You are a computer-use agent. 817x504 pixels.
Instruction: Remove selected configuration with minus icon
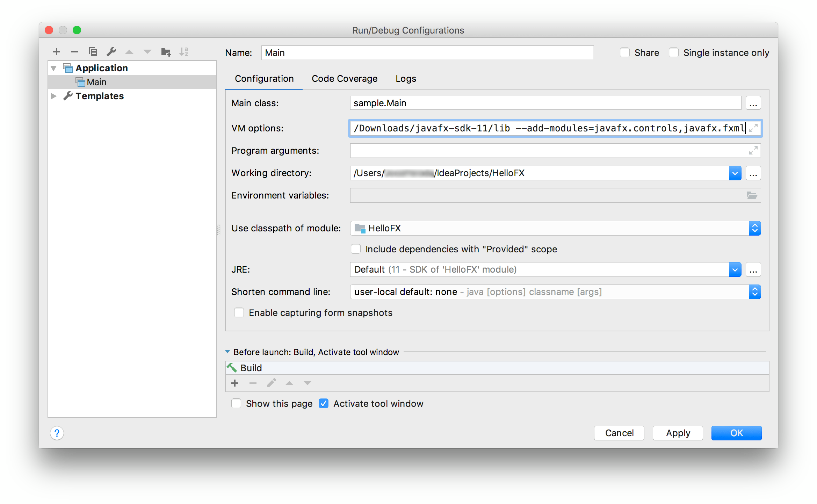[x=74, y=52]
